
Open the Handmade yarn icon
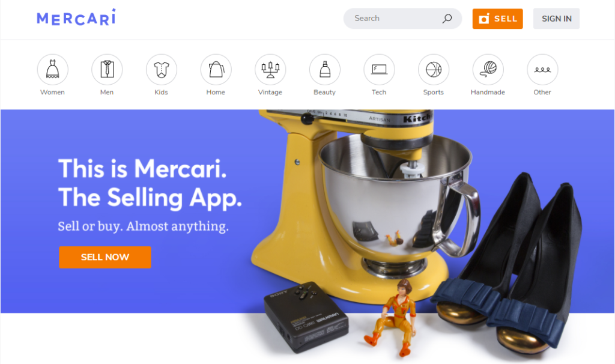(x=488, y=70)
